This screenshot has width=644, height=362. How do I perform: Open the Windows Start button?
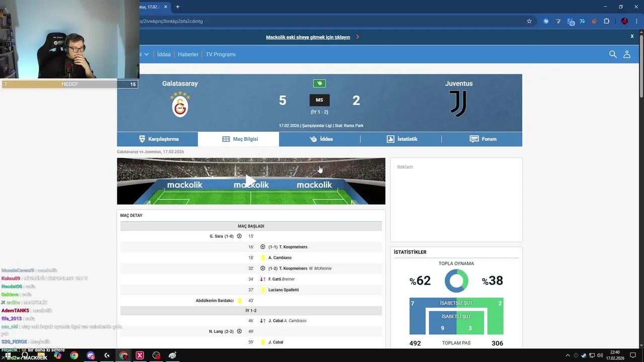coord(8,355)
